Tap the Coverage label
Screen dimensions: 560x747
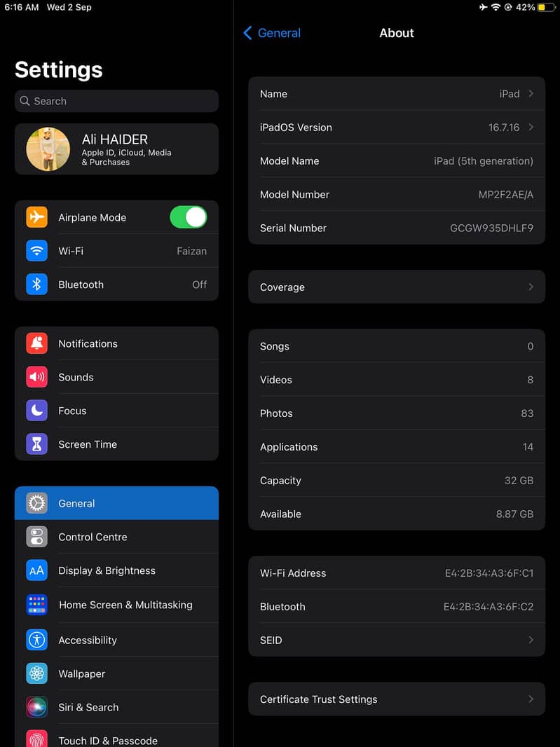pyautogui.click(x=282, y=287)
